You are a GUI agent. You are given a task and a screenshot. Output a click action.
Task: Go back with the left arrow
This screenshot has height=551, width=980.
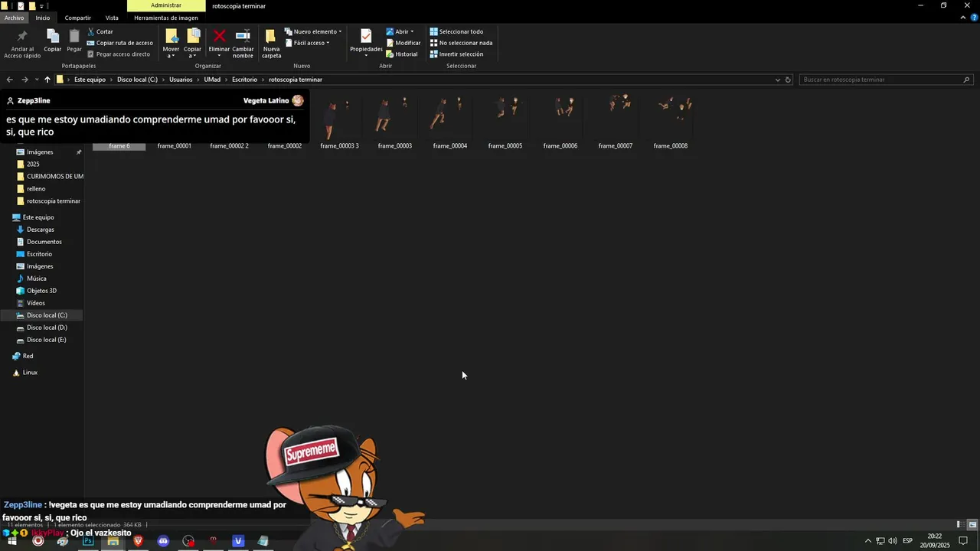[x=9, y=80]
